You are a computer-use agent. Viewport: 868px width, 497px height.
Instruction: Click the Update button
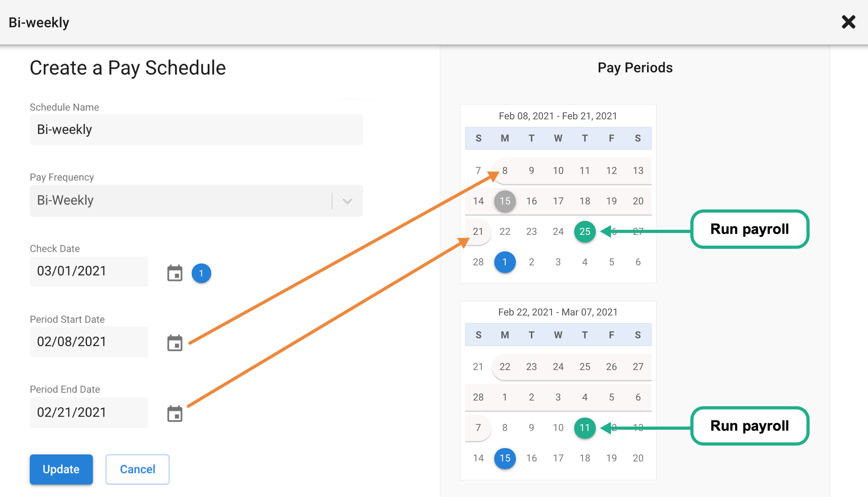pos(61,469)
